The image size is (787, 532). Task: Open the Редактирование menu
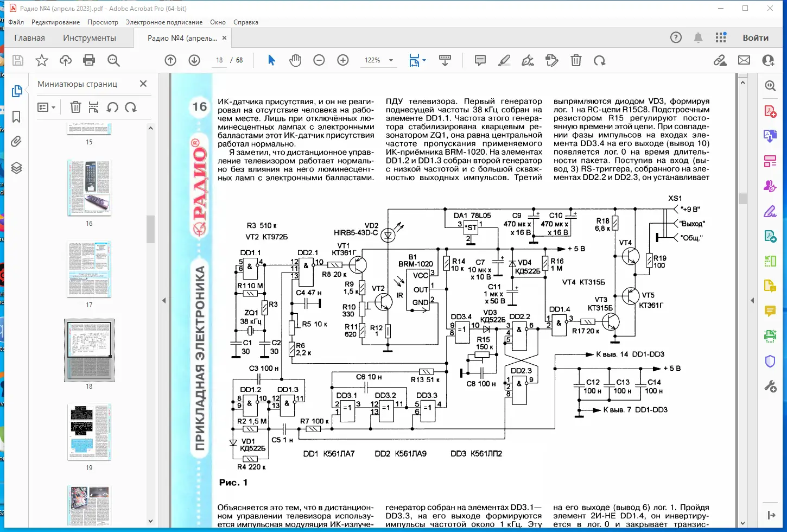click(56, 22)
